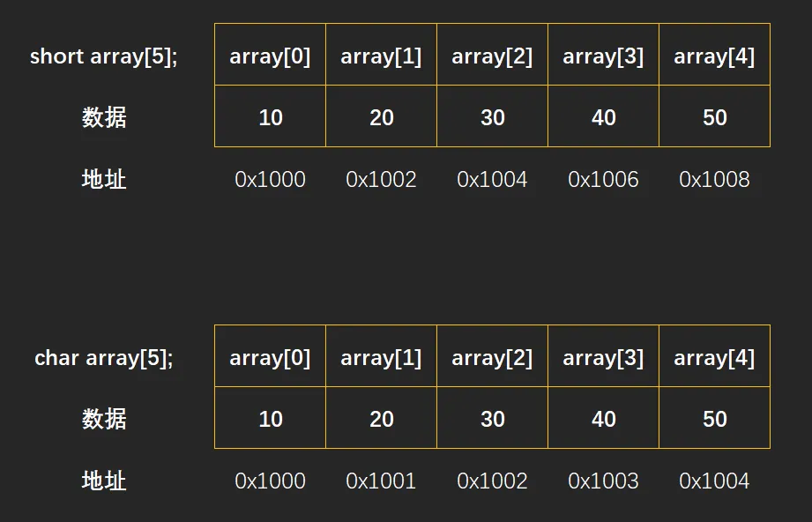The width and height of the screenshot is (812, 522).
Task: Click value 50 in the short array
Action: coord(714,116)
